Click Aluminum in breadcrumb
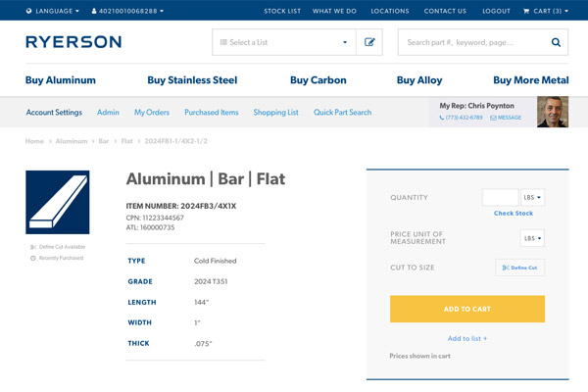588x392 pixels. [72, 141]
